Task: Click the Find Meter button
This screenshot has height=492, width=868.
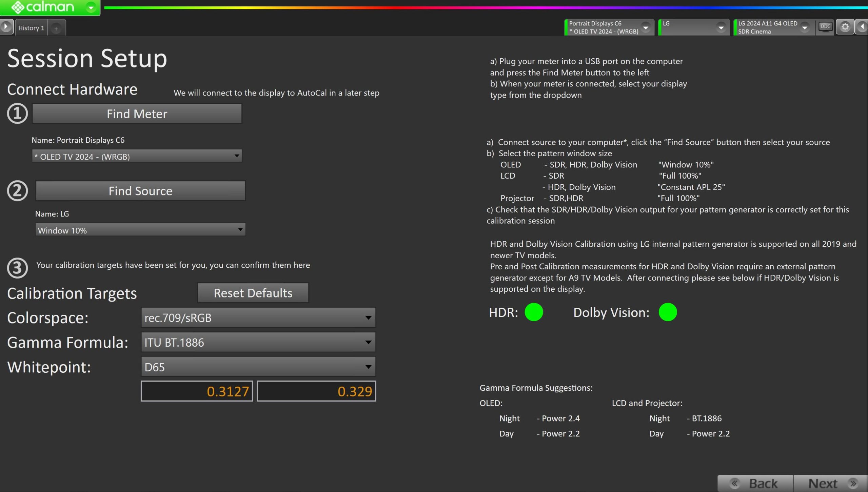Action: click(137, 114)
